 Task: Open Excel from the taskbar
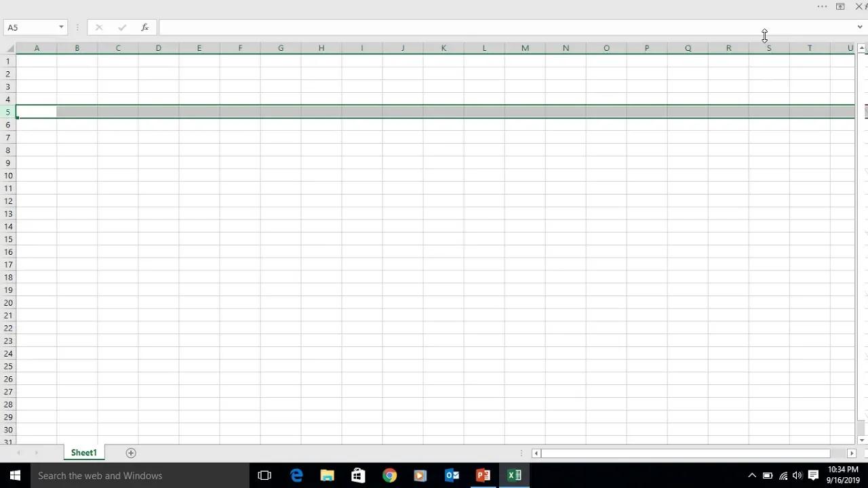click(514, 475)
